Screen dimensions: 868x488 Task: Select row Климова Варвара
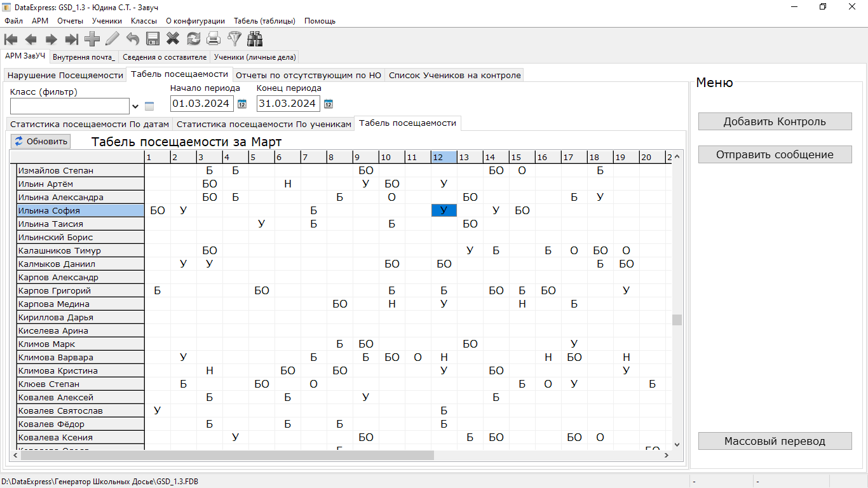(x=81, y=357)
